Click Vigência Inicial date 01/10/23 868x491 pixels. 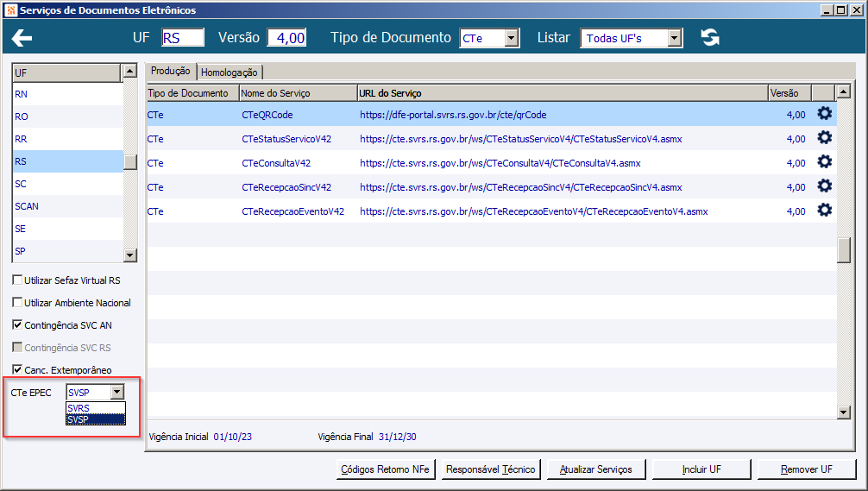click(232, 437)
